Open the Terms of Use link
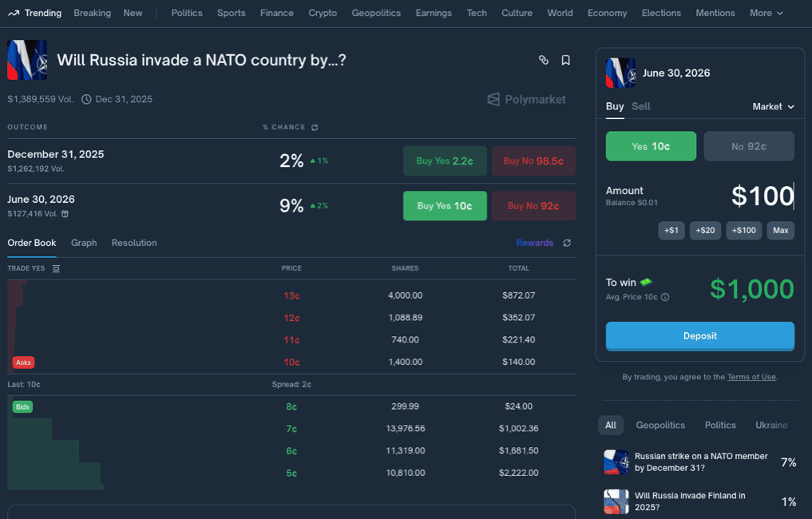Screen dimensions: 812x519 pyautogui.click(x=751, y=377)
